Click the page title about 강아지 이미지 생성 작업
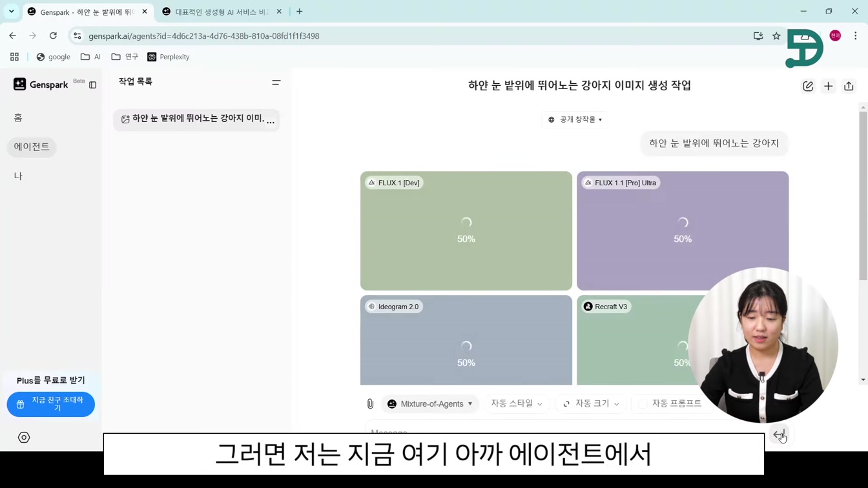Screen dimensions: 868x488 [x=579, y=85]
